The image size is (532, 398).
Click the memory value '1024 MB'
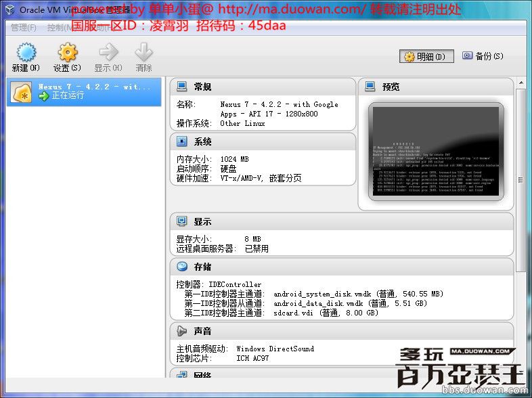[234, 159]
